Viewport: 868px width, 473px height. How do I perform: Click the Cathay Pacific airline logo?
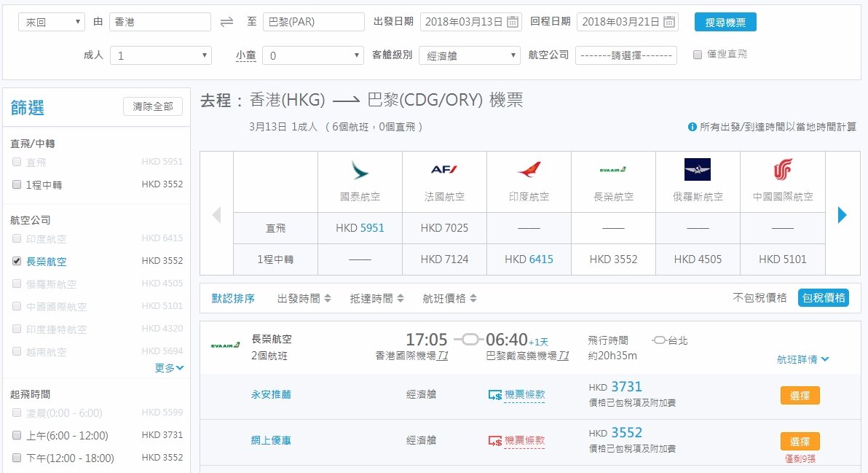coord(360,170)
